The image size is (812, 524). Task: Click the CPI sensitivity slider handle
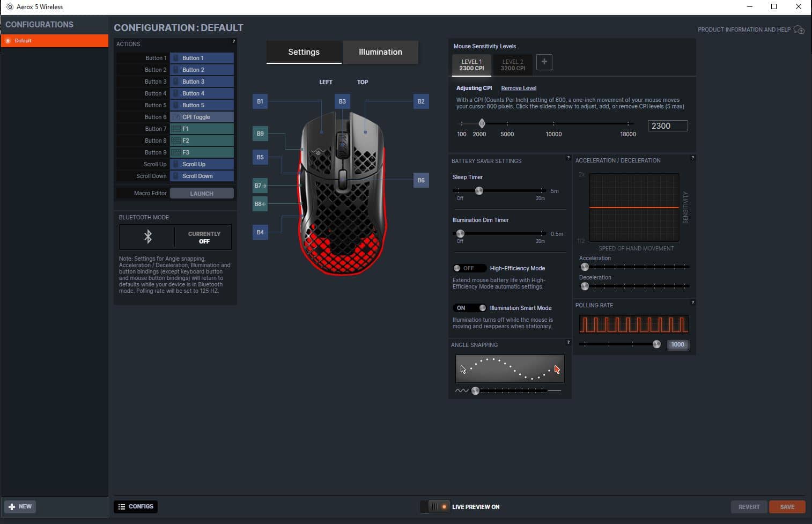point(482,123)
